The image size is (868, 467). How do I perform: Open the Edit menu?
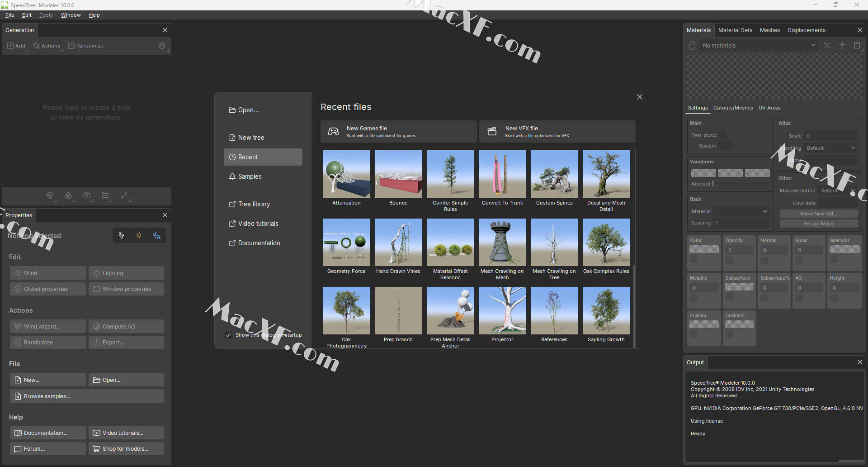tap(27, 15)
